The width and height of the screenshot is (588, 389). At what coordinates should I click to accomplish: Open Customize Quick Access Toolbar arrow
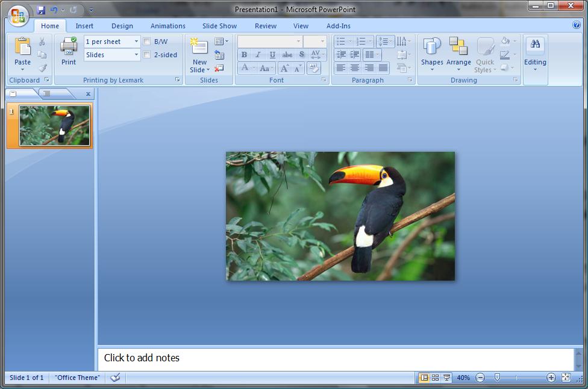click(x=91, y=10)
